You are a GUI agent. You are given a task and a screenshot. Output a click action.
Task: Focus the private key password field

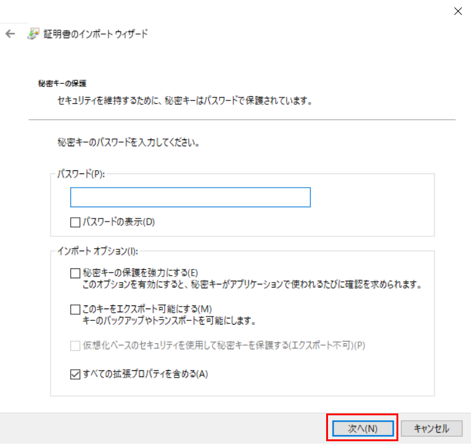coord(190,197)
